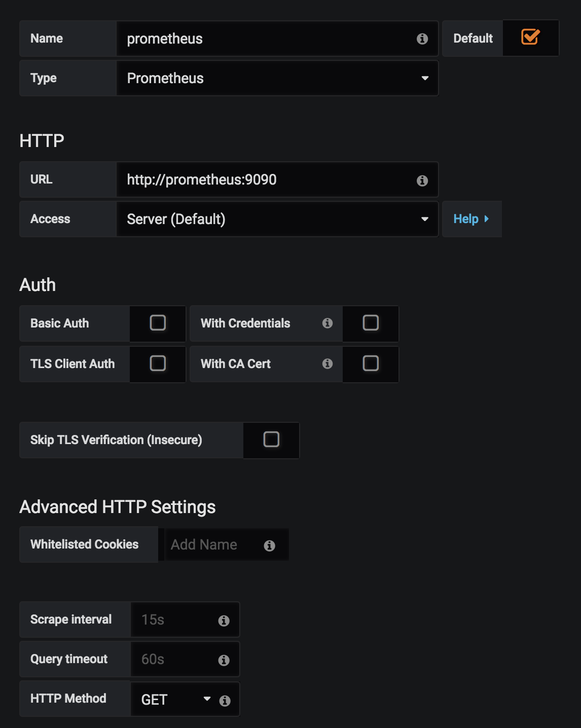Click the Access label

tap(50, 219)
